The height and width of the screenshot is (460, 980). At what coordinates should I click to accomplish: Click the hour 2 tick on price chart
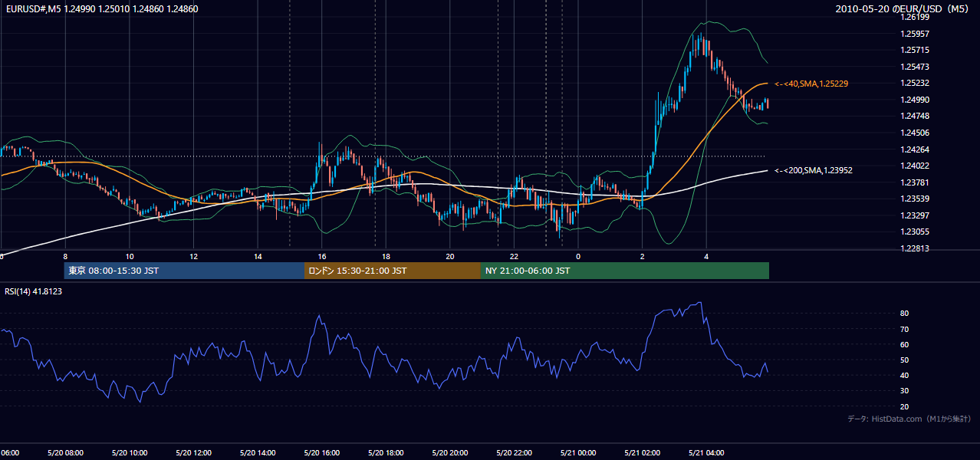click(x=643, y=256)
